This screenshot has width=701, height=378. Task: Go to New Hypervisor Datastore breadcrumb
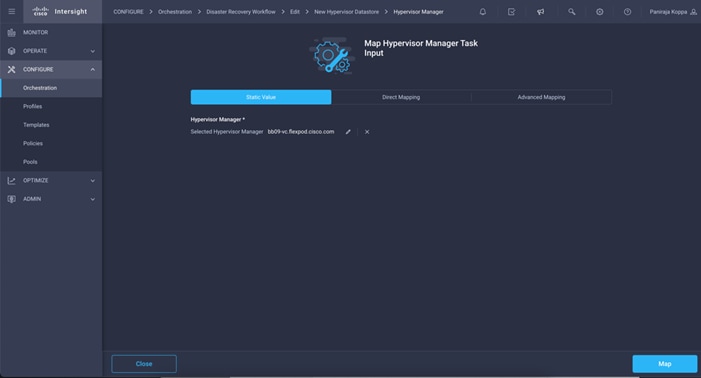[346, 12]
